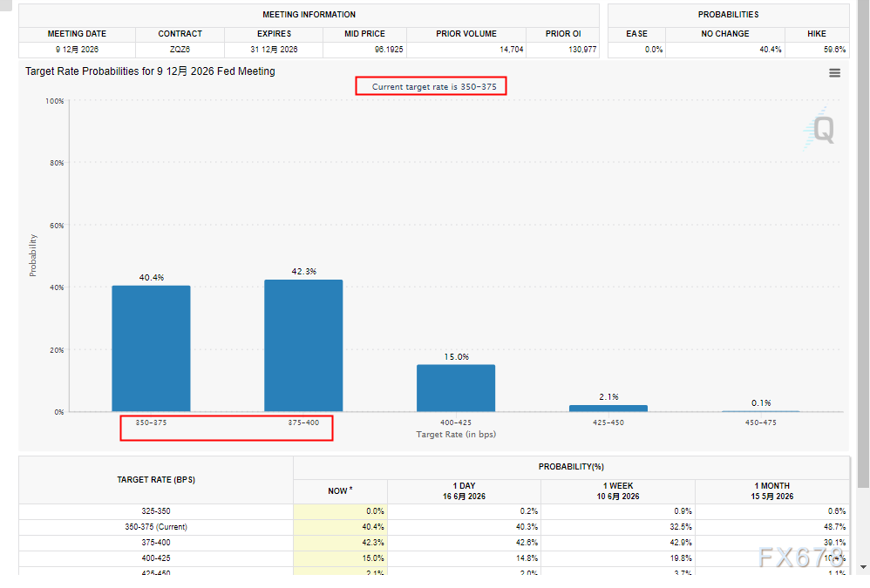Click the ZQZ6 contract cell
This screenshot has width=870, height=588.
[180, 50]
